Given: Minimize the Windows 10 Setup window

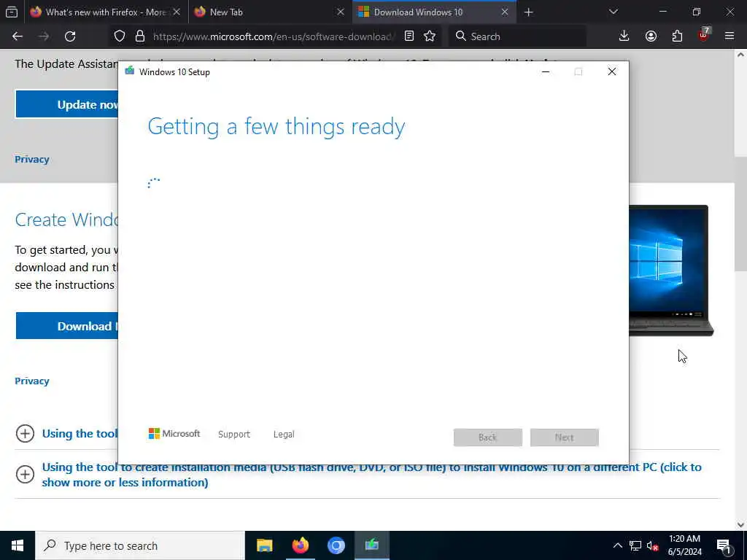Looking at the screenshot, I should click(546, 72).
